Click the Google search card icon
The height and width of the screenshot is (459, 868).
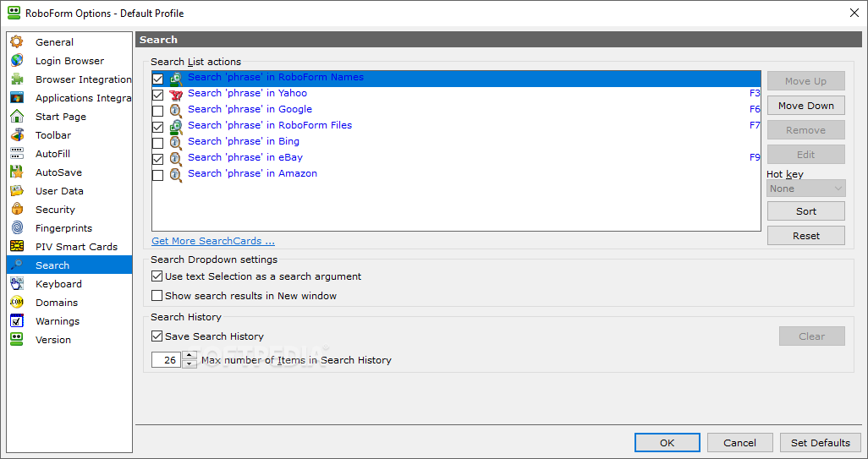pyautogui.click(x=176, y=111)
